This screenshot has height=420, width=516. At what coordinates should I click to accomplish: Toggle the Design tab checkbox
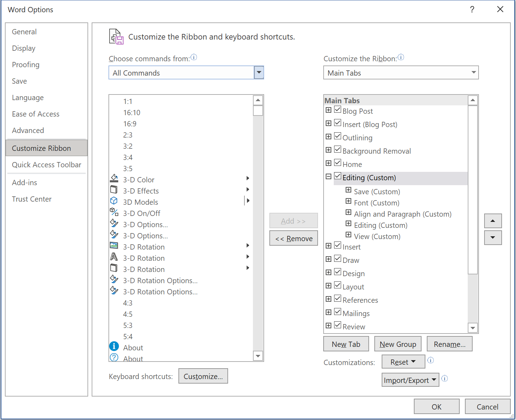pyautogui.click(x=338, y=272)
